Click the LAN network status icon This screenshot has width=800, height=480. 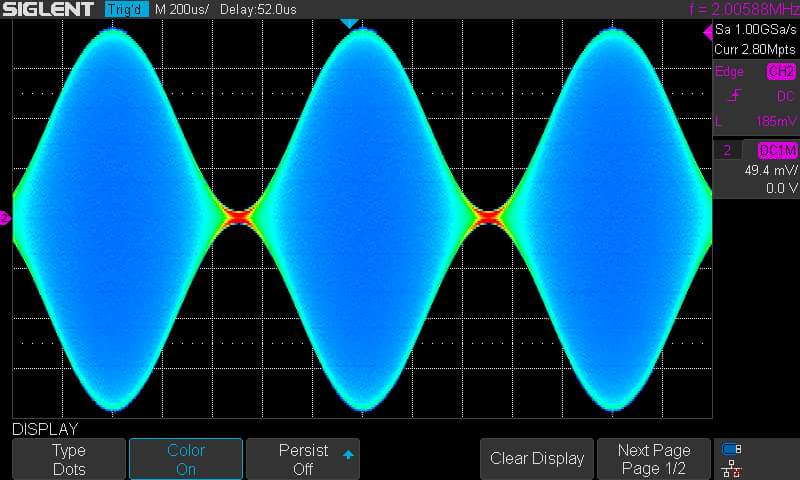tap(731, 467)
